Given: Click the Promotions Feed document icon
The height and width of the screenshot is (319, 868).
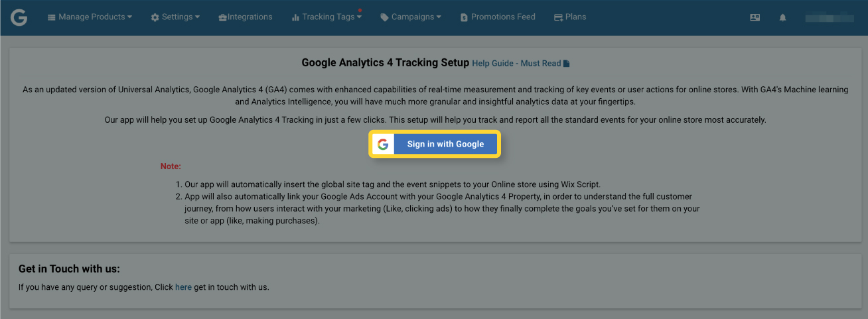Looking at the screenshot, I should click(464, 17).
